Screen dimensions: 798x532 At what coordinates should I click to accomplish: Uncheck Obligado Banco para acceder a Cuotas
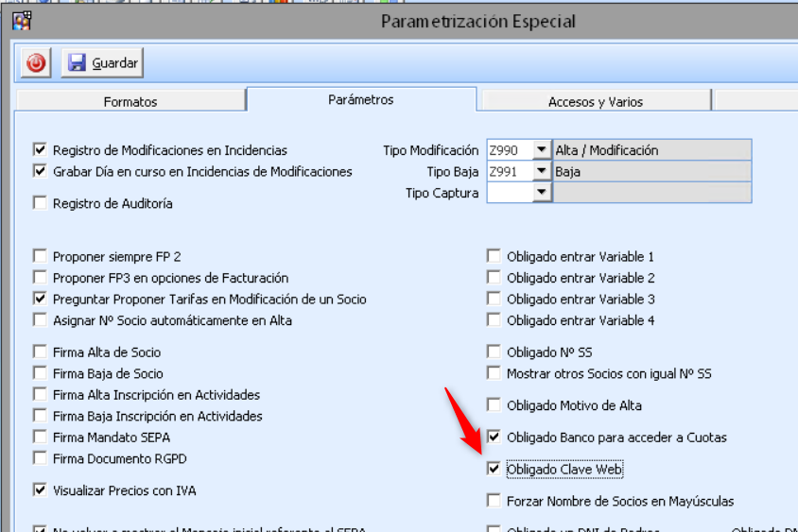coord(494,438)
